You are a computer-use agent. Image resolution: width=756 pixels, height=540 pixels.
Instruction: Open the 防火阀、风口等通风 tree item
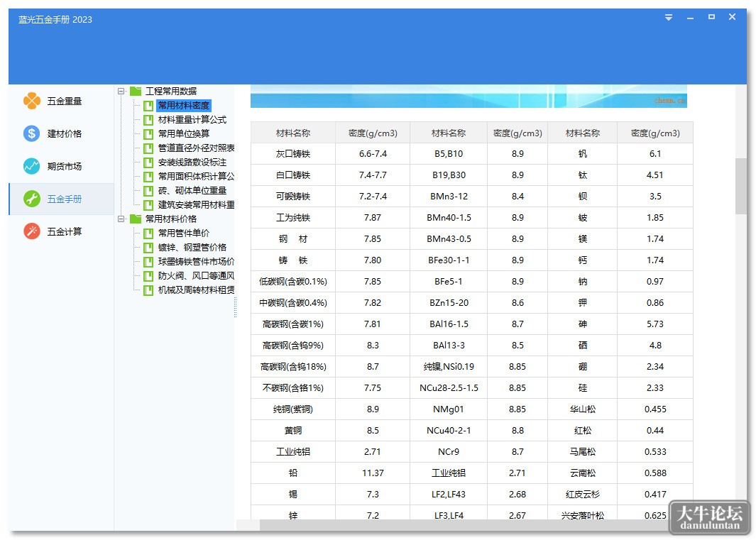tap(196, 276)
